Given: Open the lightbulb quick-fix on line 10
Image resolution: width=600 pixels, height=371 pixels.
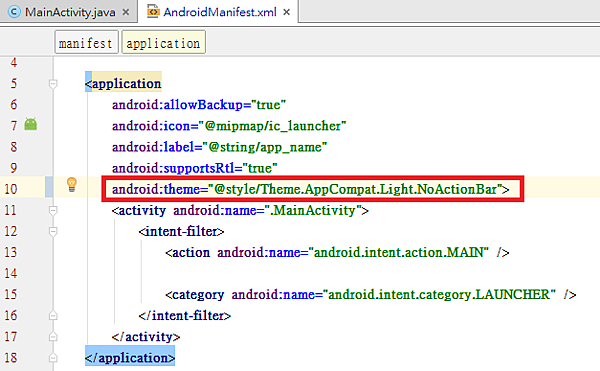Looking at the screenshot, I should [x=72, y=184].
